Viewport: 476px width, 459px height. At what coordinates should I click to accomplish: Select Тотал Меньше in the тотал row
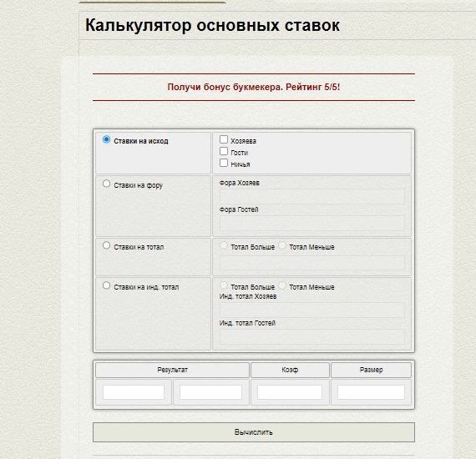pos(282,245)
